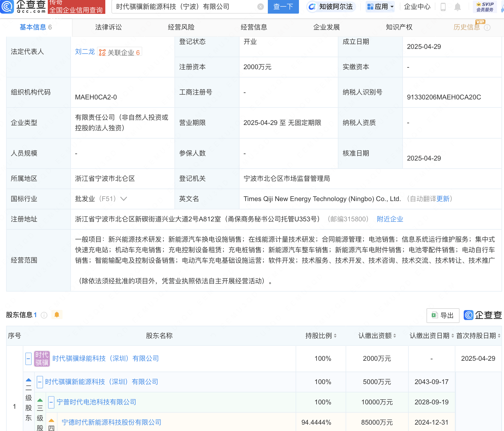
Task: Click English name Times Qiji New Energy text
Action: (x=322, y=199)
